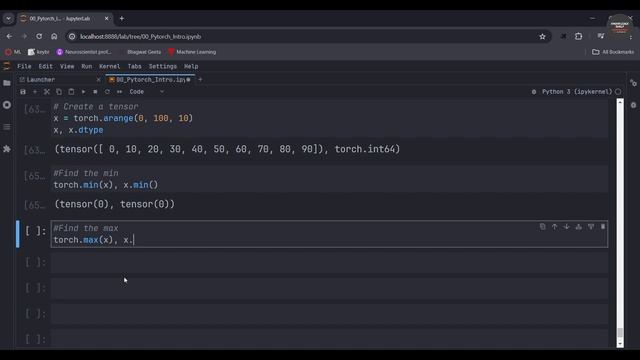Run the selected cell
Viewport: 640px width, 360px height.
[x=83, y=92]
